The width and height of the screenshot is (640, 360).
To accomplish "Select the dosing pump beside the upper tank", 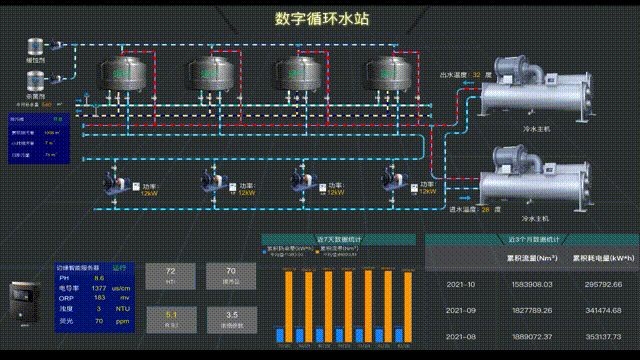I will [x=56, y=45].
